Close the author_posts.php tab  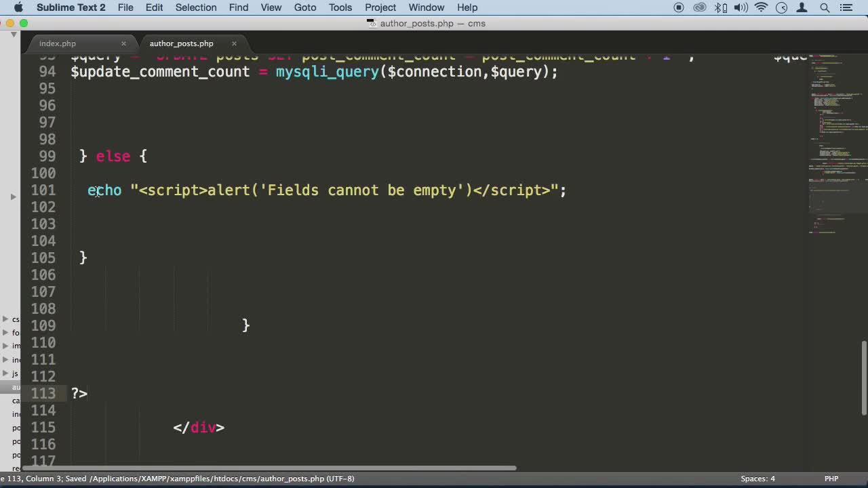click(234, 43)
